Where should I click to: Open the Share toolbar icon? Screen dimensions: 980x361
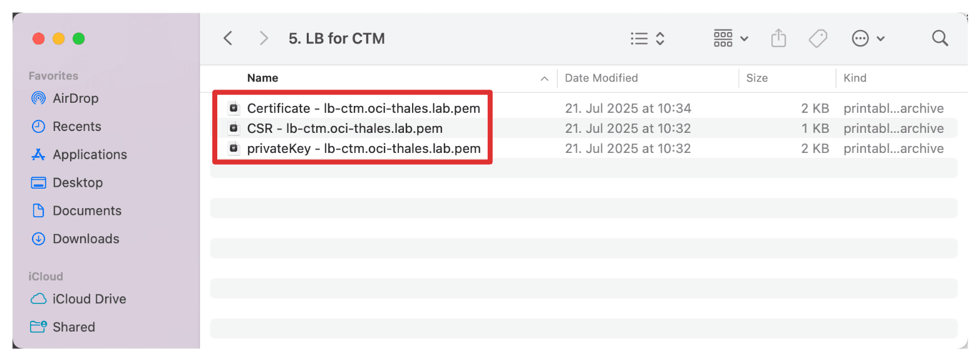pos(778,38)
